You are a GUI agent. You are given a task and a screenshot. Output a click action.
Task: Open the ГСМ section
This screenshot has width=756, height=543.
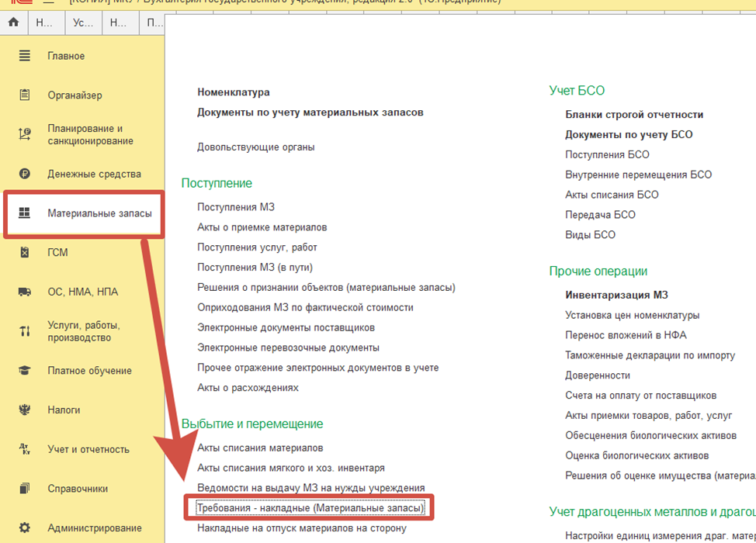[57, 252]
